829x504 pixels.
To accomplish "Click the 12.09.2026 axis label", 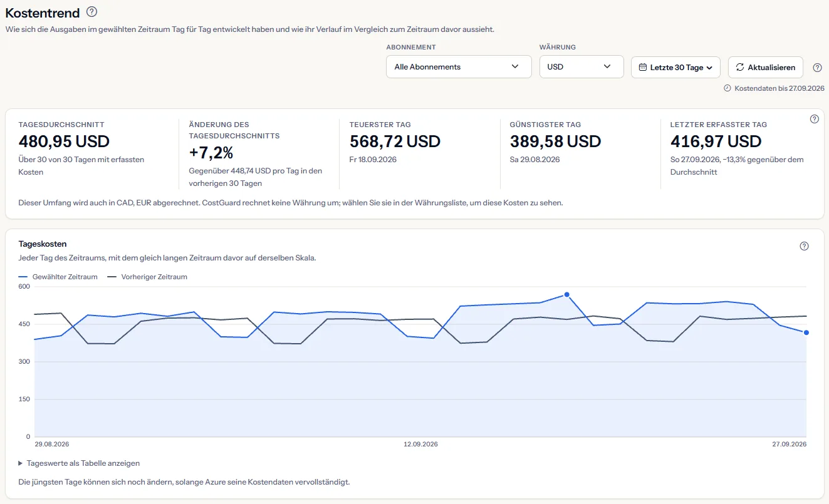I will click(x=420, y=444).
